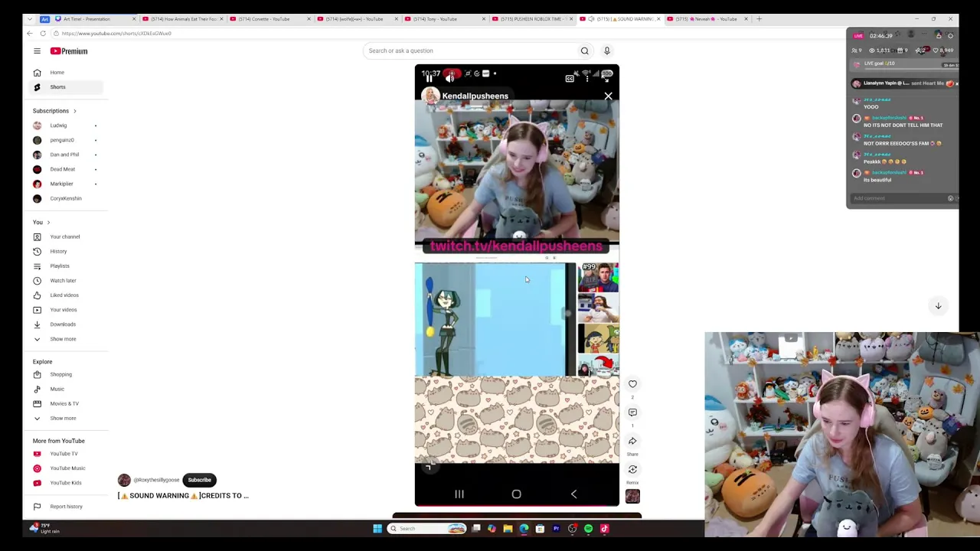Click the Search or ask a question field

click(471, 51)
